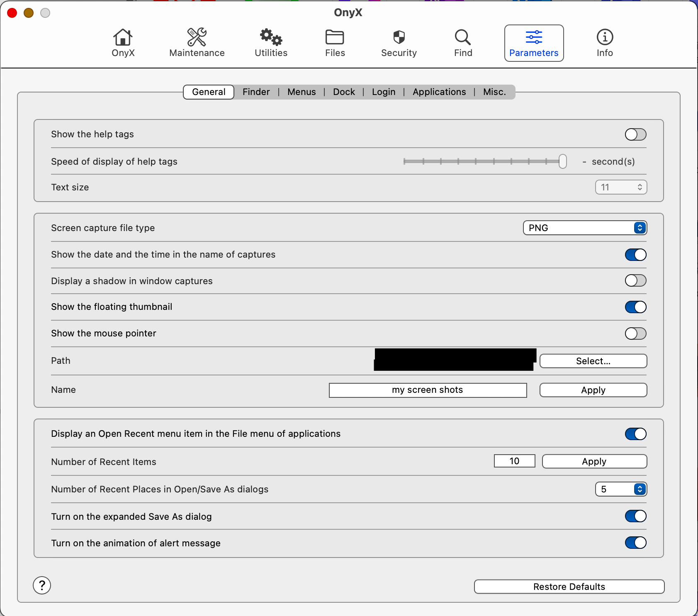Open the screen capture file type dropdown

584,228
